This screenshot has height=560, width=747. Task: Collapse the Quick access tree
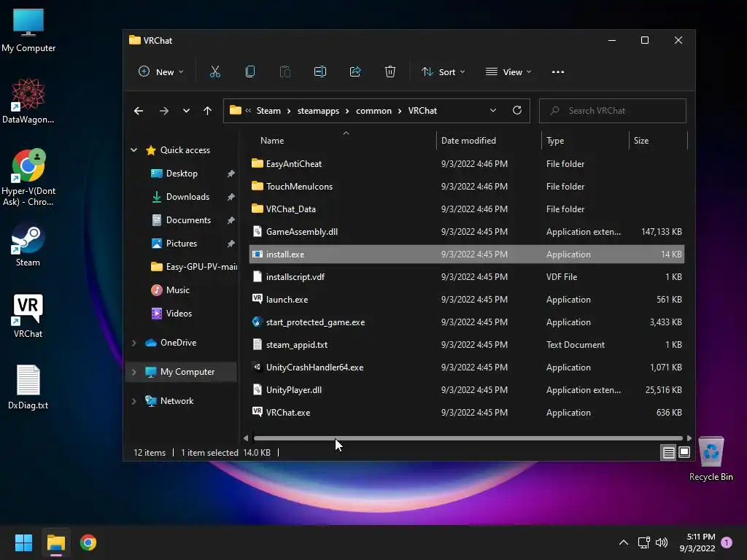click(134, 150)
